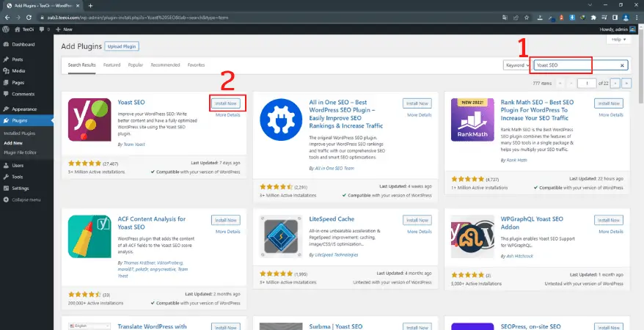This screenshot has height=330, width=644.
Task: Go to next page of results
Action: click(615, 84)
